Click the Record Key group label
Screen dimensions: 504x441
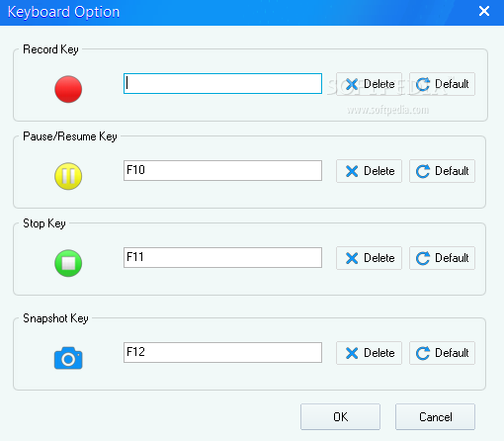50,49
